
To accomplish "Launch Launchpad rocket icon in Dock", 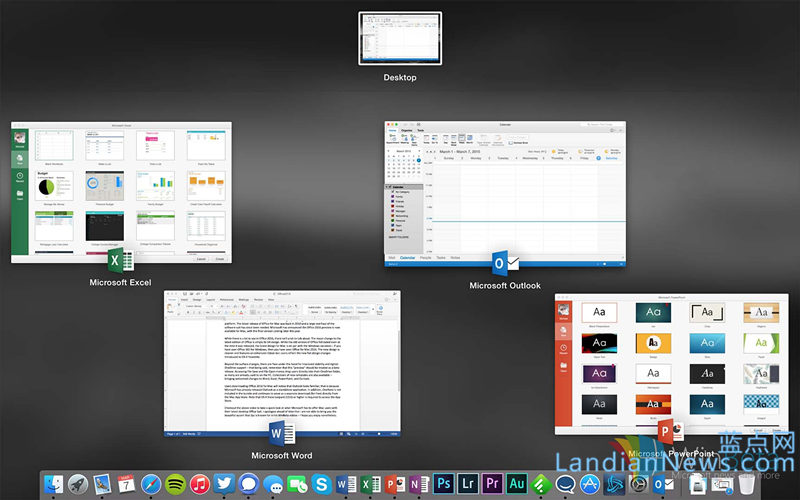I will click(78, 484).
